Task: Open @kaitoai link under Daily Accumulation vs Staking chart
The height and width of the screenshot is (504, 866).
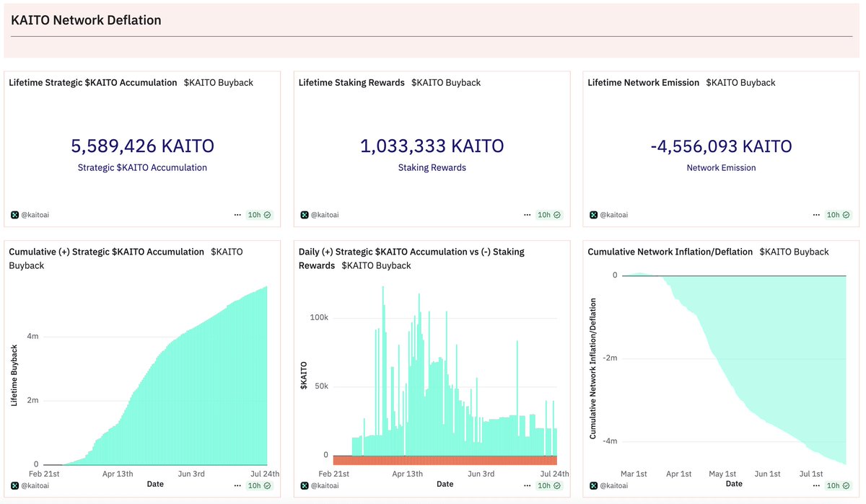Action: [325, 486]
